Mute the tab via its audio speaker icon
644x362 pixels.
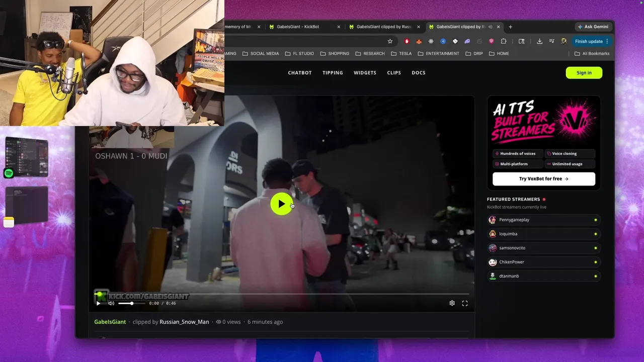click(x=490, y=27)
